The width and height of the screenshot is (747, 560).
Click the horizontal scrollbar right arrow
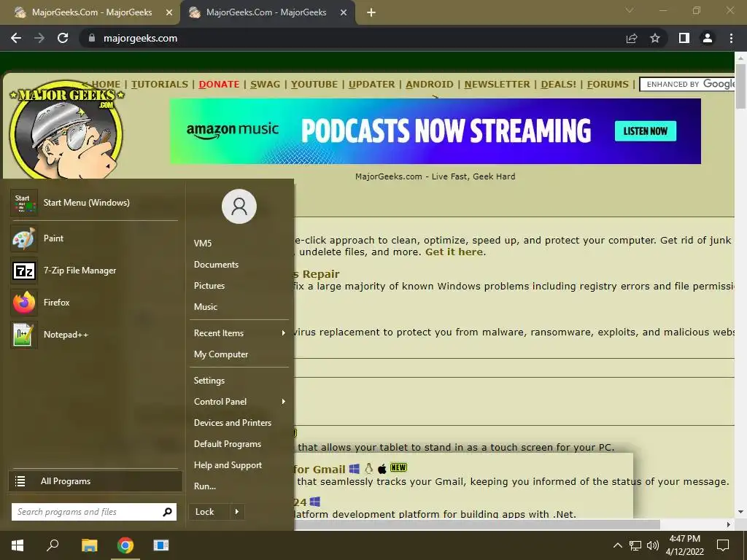729,524
